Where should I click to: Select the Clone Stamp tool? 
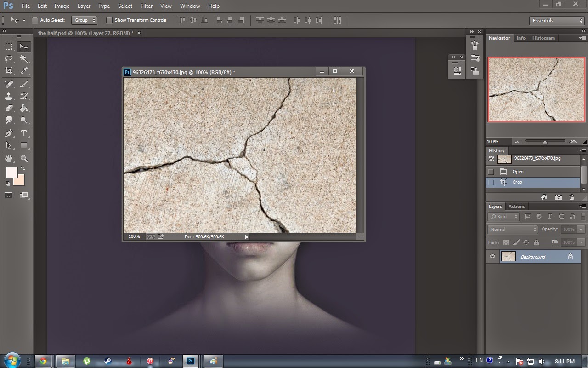click(9, 96)
